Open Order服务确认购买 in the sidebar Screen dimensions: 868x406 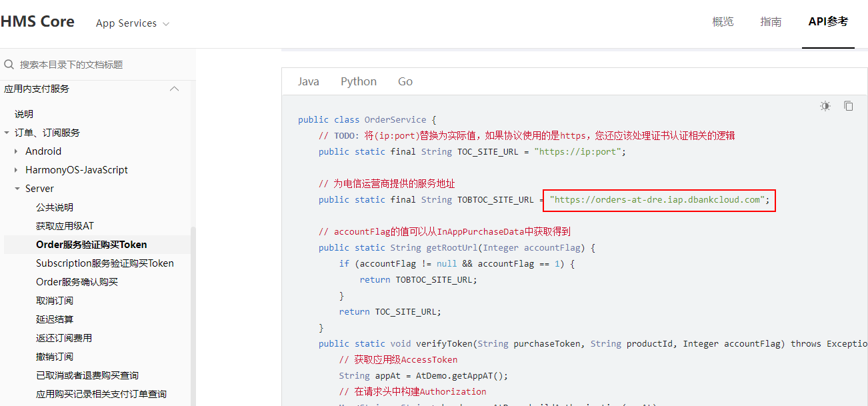77,282
